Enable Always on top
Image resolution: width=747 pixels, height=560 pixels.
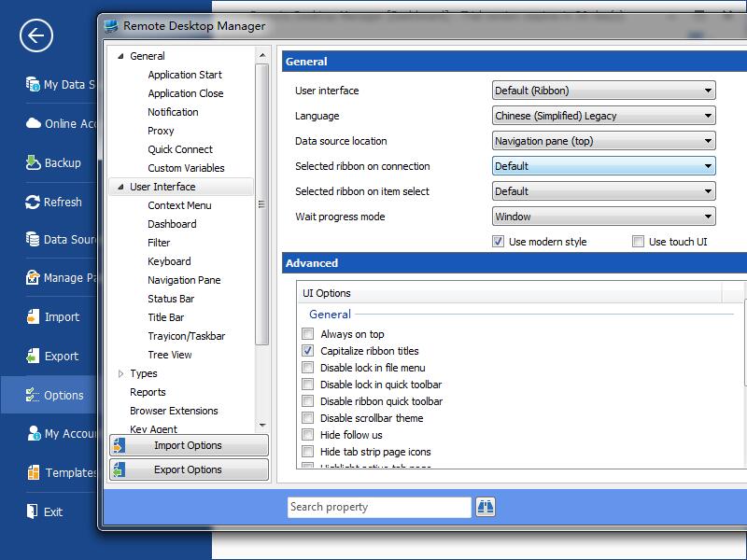[308, 334]
